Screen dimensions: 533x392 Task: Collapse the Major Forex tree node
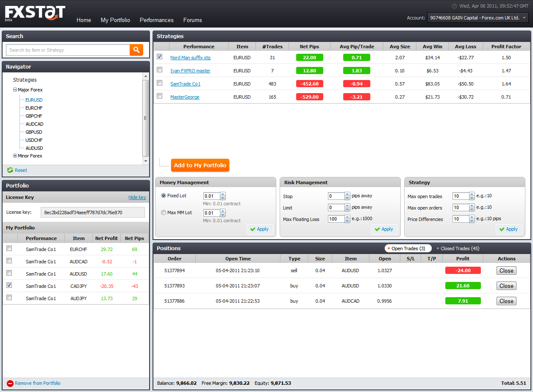[x=15, y=90]
